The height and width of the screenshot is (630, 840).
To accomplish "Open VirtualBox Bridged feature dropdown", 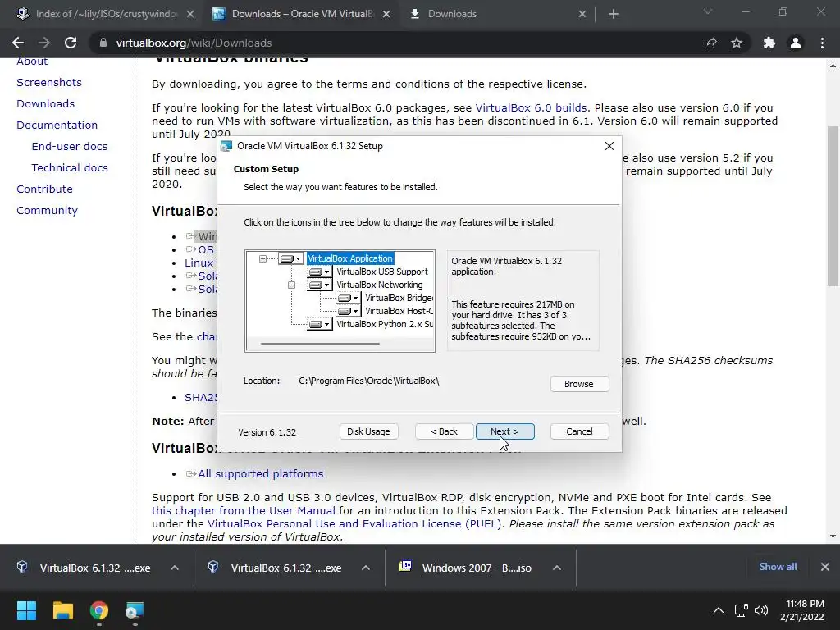I will (348, 298).
